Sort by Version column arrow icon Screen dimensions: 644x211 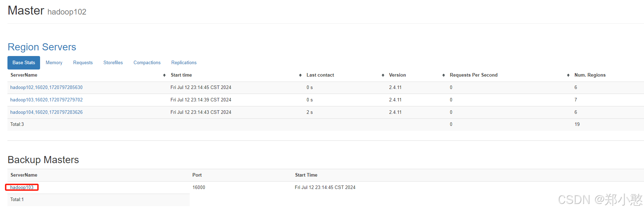click(444, 75)
